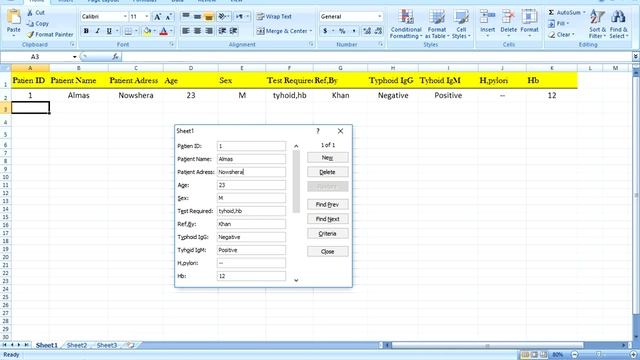Switch to the Sheet3 tab
The height and width of the screenshot is (360, 640).
(107, 345)
